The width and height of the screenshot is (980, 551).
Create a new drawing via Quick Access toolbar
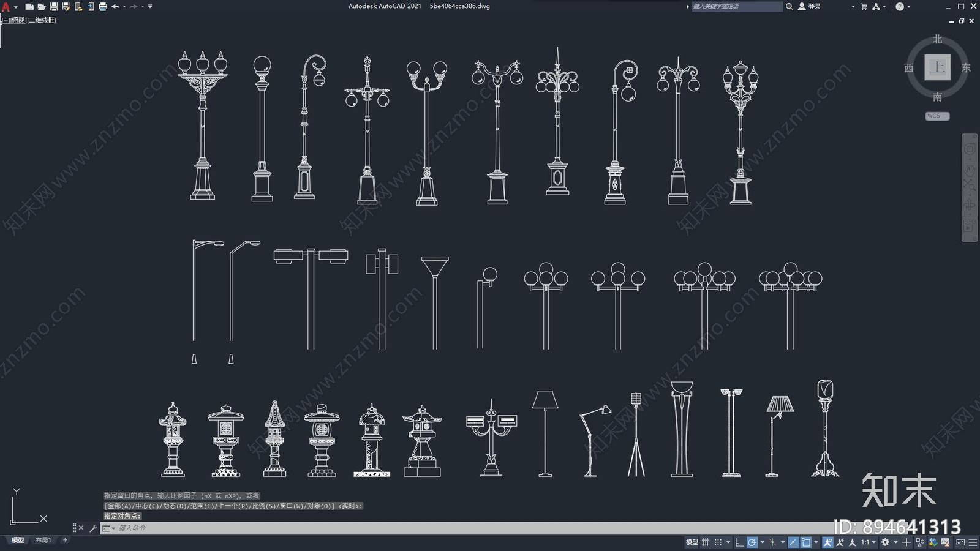pos(29,7)
